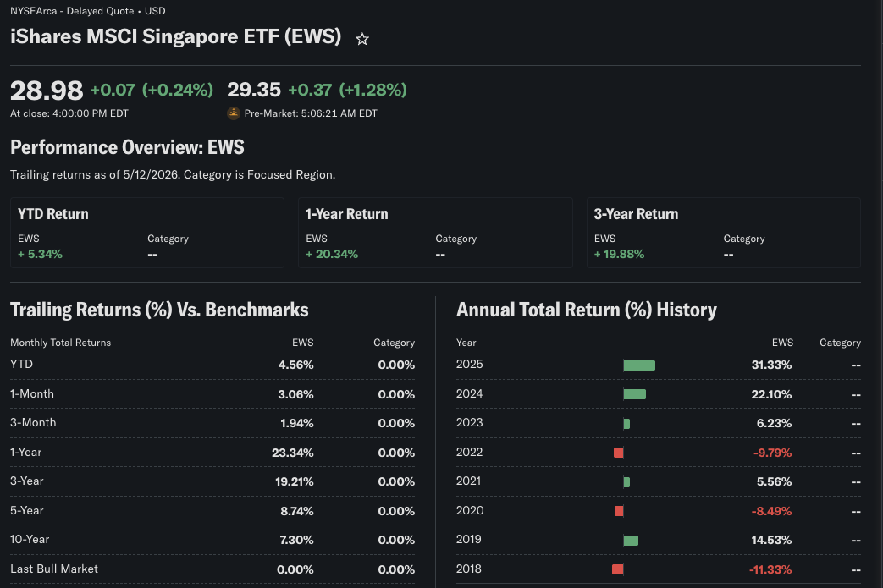Click the 2023 annual return 6.23%
The width and height of the screenshot is (883, 588).
point(775,423)
